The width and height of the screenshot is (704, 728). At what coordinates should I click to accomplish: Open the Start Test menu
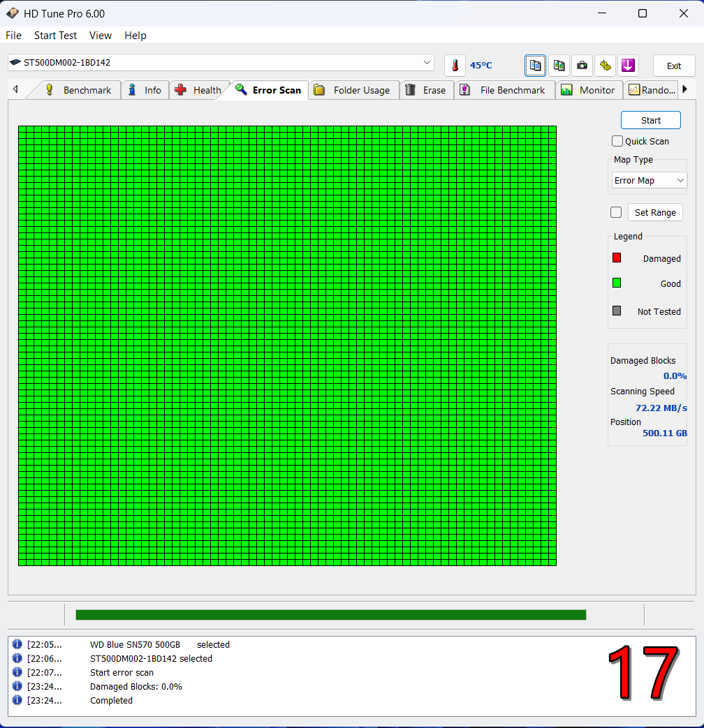(55, 36)
